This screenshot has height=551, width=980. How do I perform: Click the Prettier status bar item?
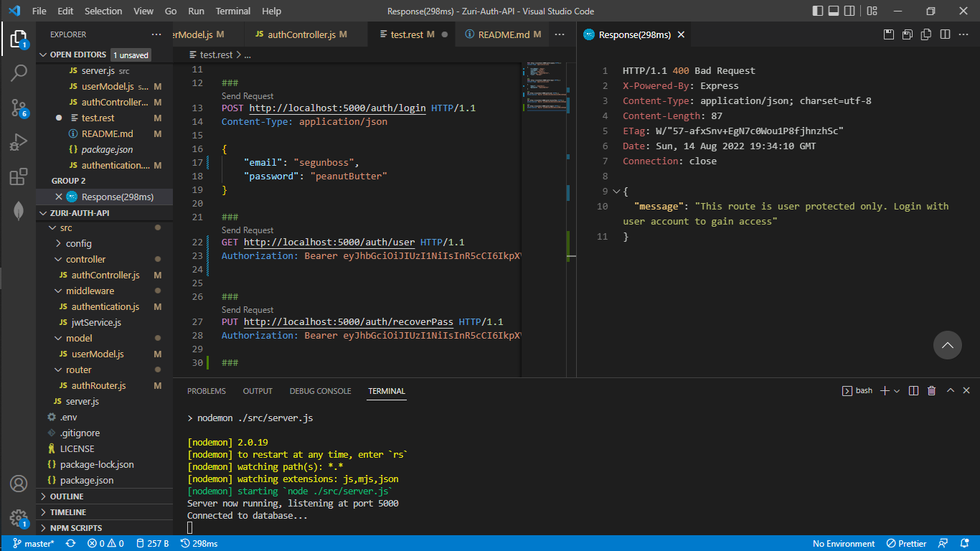pyautogui.click(x=906, y=543)
